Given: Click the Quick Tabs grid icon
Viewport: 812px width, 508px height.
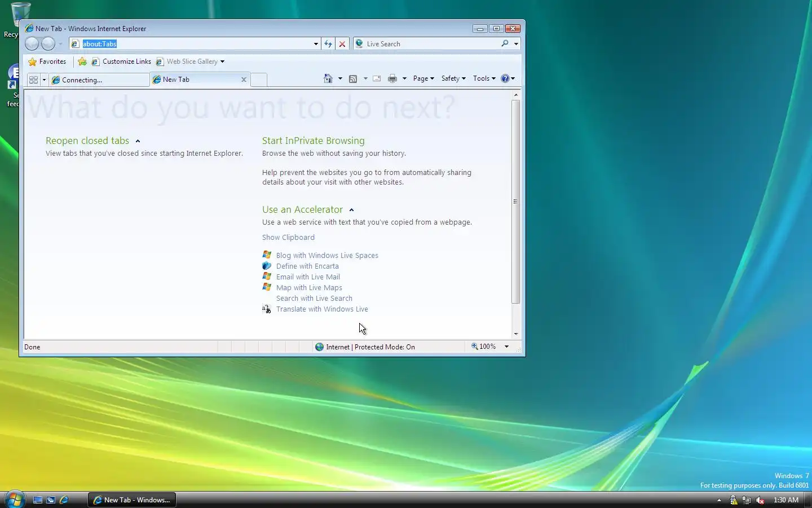Looking at the screenshot, I should pyautogui.click(x=33, y=80).
